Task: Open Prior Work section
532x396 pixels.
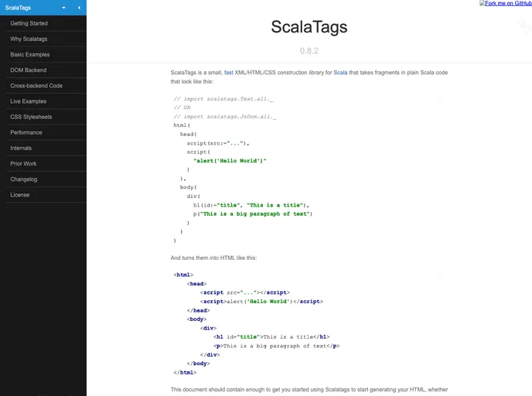Action: pyautogui.click(x=46, y=163)
